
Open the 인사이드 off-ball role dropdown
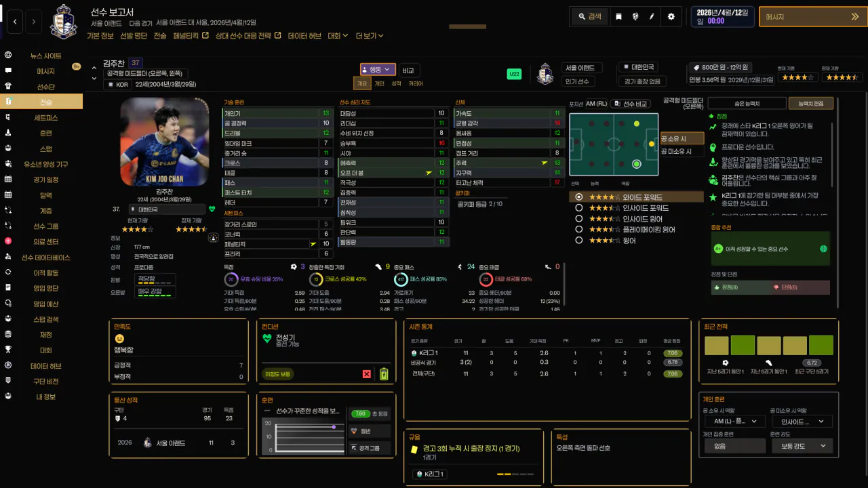802,422
